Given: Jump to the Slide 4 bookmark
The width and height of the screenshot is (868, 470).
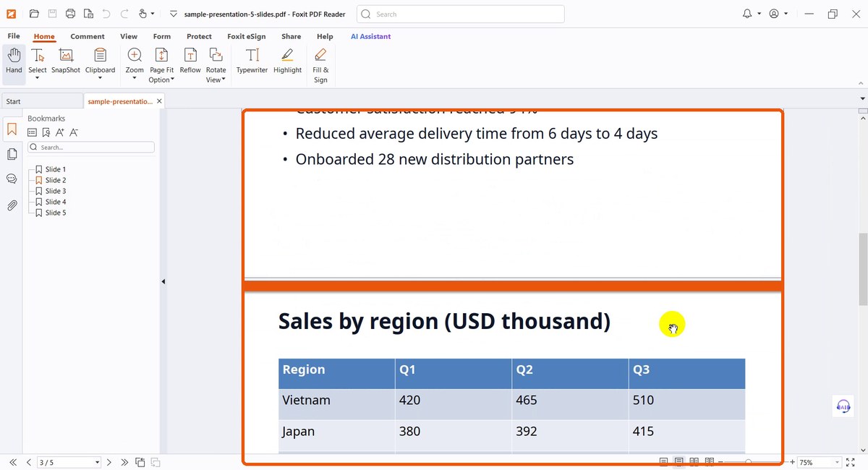Looking at the screenshot, I should click(56, 202).
